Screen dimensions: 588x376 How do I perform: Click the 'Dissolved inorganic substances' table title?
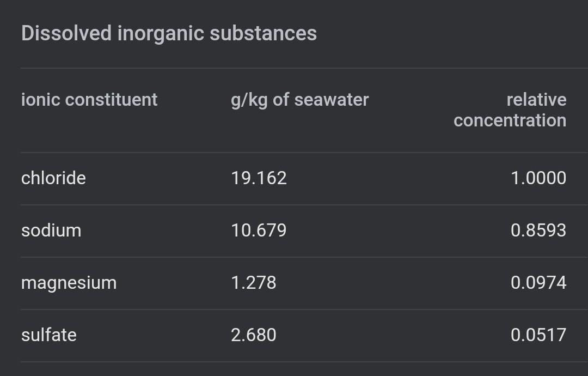(169, 33)
